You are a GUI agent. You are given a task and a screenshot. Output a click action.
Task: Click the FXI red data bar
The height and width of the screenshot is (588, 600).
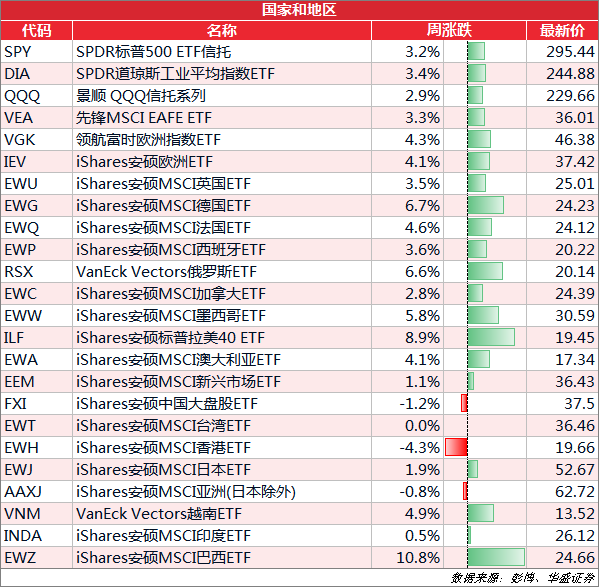(x=464, y=403)
